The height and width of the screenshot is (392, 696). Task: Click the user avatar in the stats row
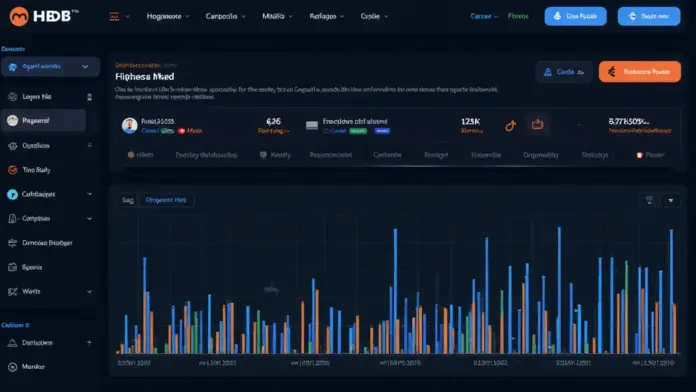pyautogui.click(x=130, y=125)
